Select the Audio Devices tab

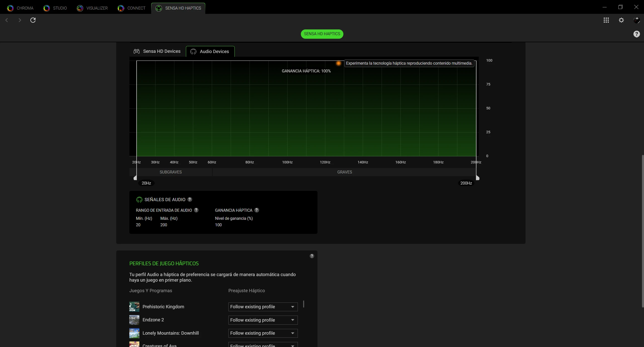coord(210,52)
